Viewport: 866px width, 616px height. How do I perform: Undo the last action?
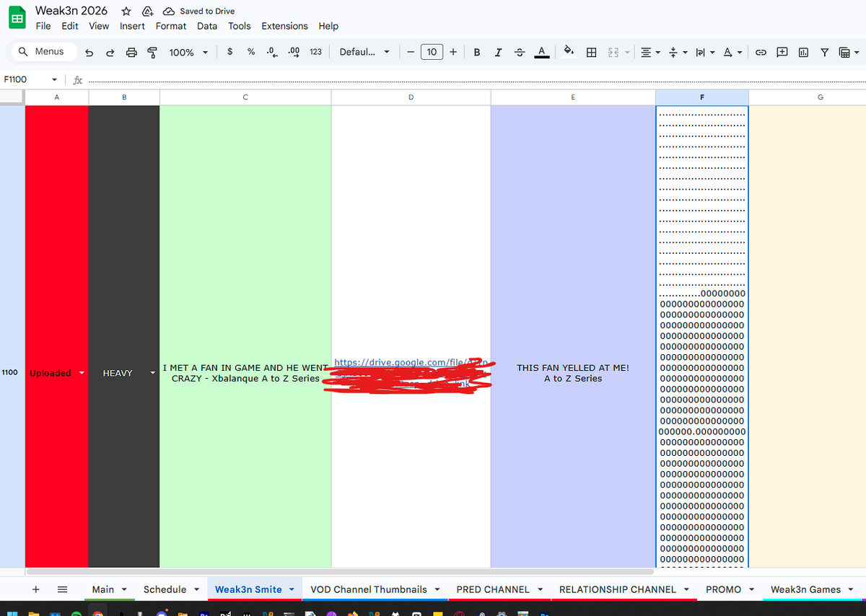coord(89,52)
